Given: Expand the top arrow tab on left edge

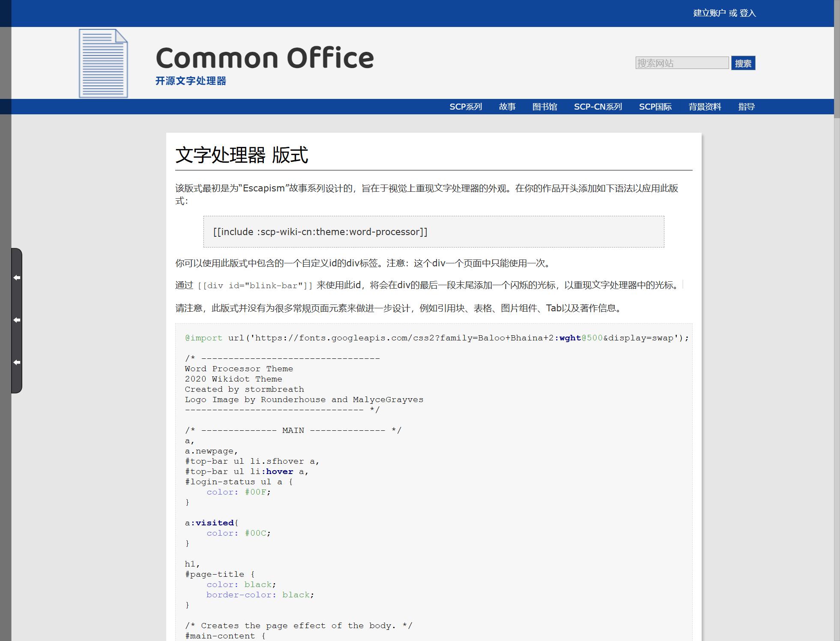Looking at the screenshot, I should [17, 277].
